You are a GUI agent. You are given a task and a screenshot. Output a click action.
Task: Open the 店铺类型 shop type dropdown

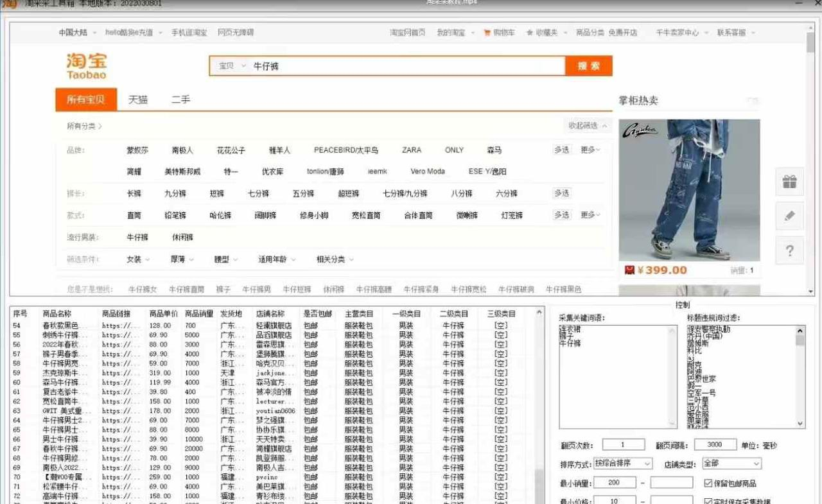point(731,464)
